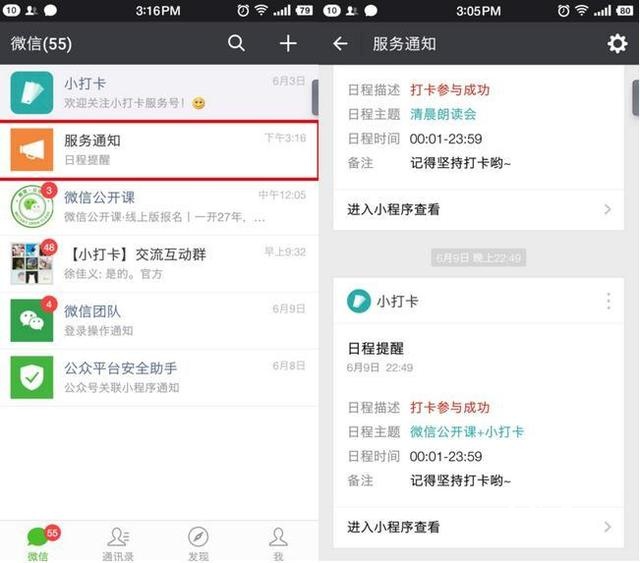The image size is (640, 563).
Task: Switch to 发现 discover tab
Action: pyautogui.click(x=198, y=543)
